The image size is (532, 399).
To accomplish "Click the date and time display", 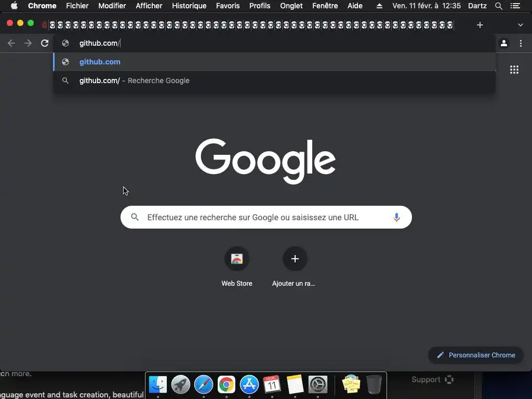I will pyautogui.click(x=427, y=6).
